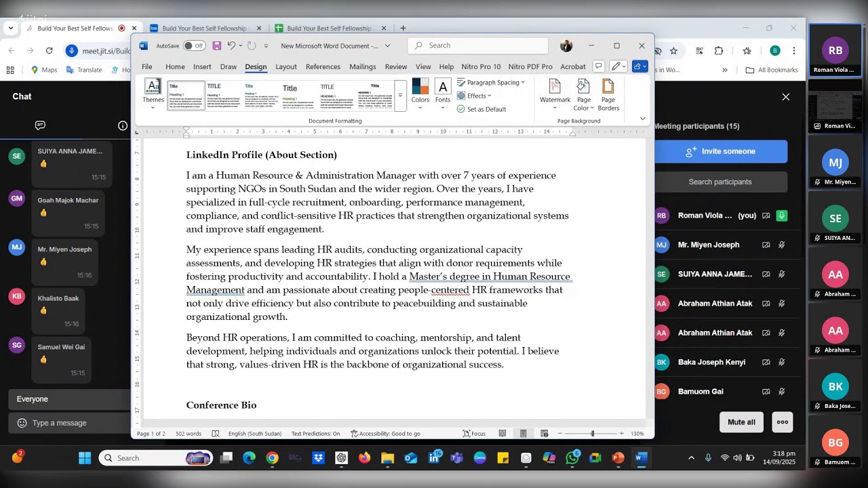Click the Redo arrow in the title bar
Image resolution: width=868 pixels, height=488 pixels.
pos(252,45)
